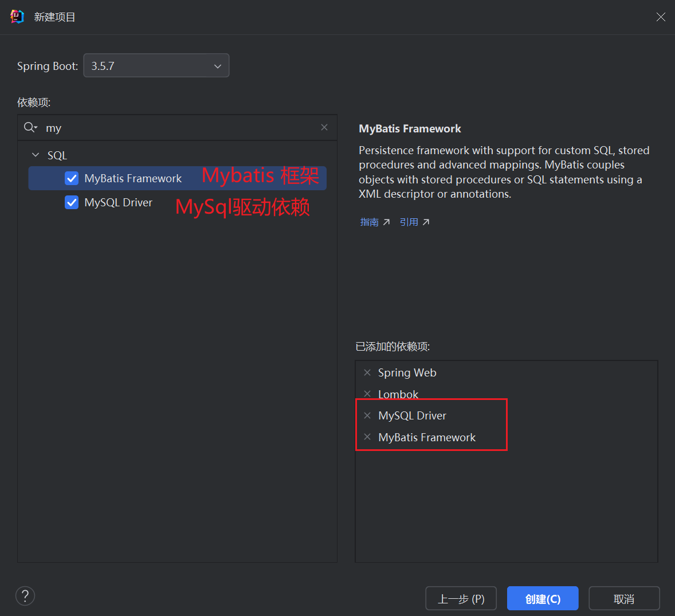Click the IntelliJ IDEA logo icon
Screen dimensions: 675x616
click(17, 17)
